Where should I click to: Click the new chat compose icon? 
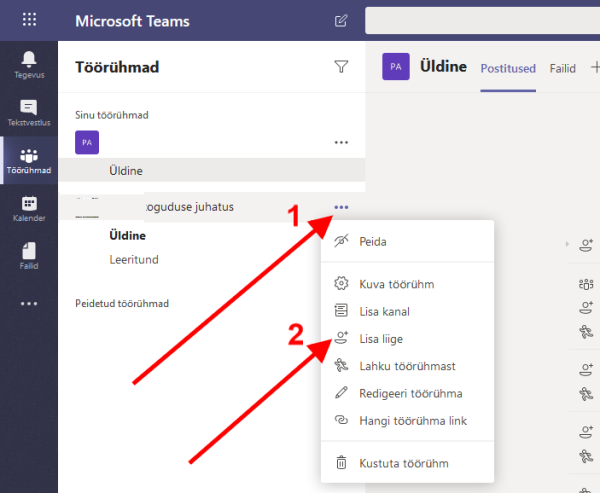coord(342,20)
